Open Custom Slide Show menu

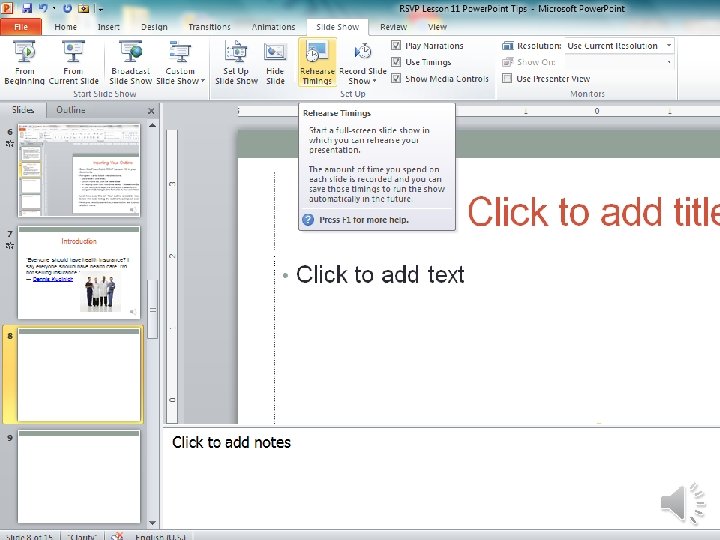(x=180, y=62)
